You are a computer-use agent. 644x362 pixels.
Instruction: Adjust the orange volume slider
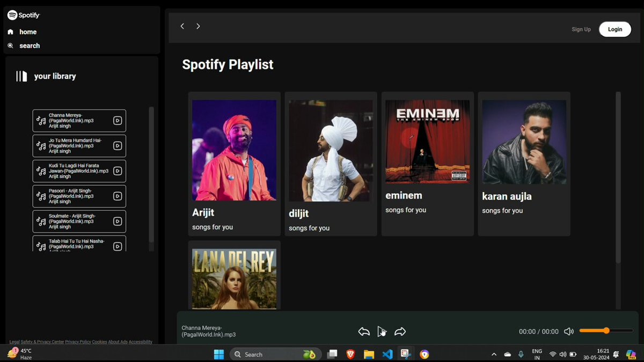(606, 330)
